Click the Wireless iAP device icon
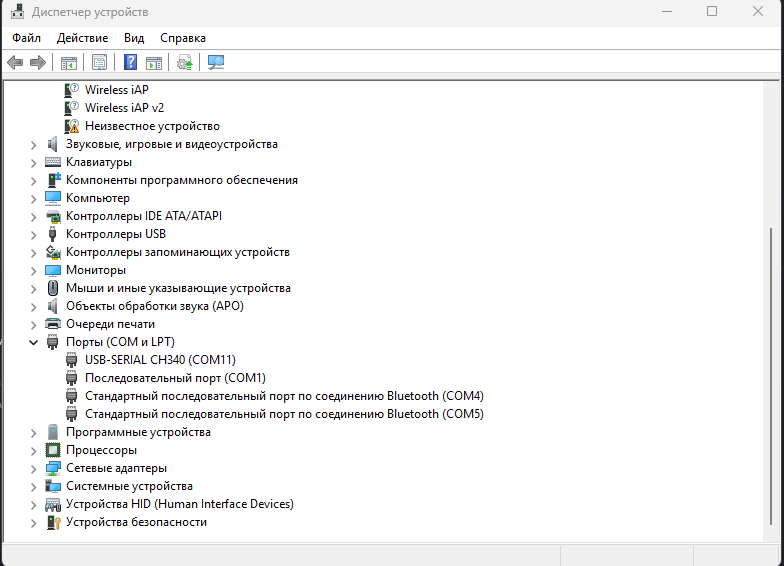 point(72,90)
